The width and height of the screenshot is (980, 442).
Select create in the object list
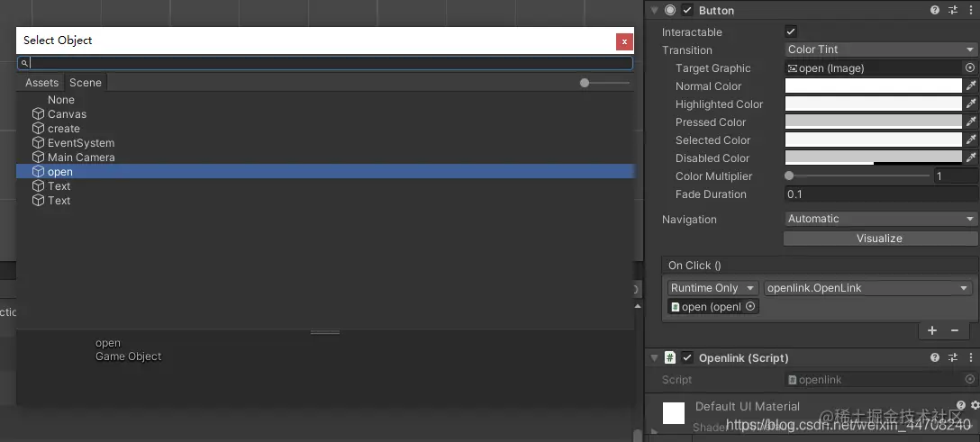coord(325,129)
